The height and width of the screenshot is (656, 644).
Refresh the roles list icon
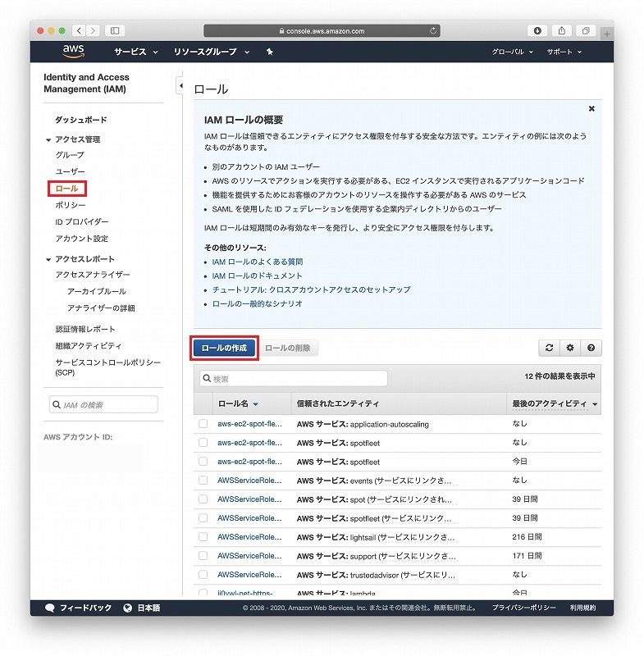tap(549, 348)
